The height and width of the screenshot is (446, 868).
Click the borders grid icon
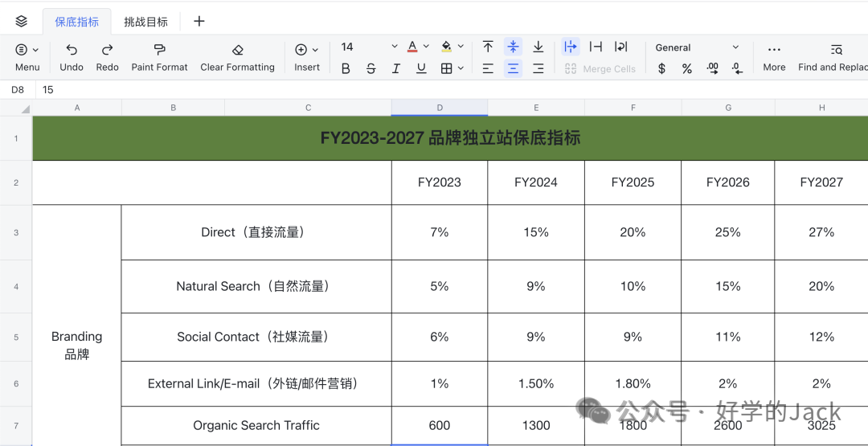pyautogui.click(x=446, y=68)
